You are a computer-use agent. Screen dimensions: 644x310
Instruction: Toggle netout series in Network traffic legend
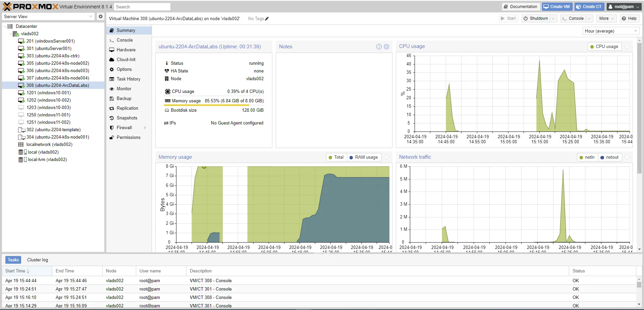[609, 157]
